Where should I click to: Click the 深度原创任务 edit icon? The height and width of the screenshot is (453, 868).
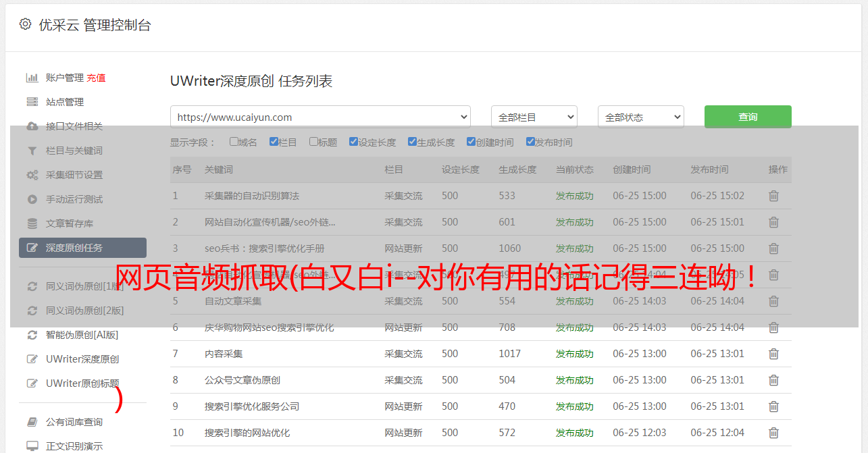32,248
